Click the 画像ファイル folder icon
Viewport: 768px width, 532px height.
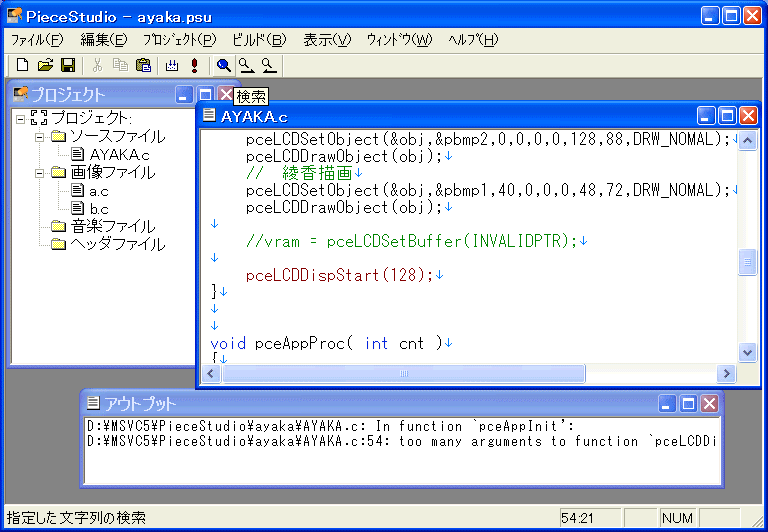[x=58, y=172]
